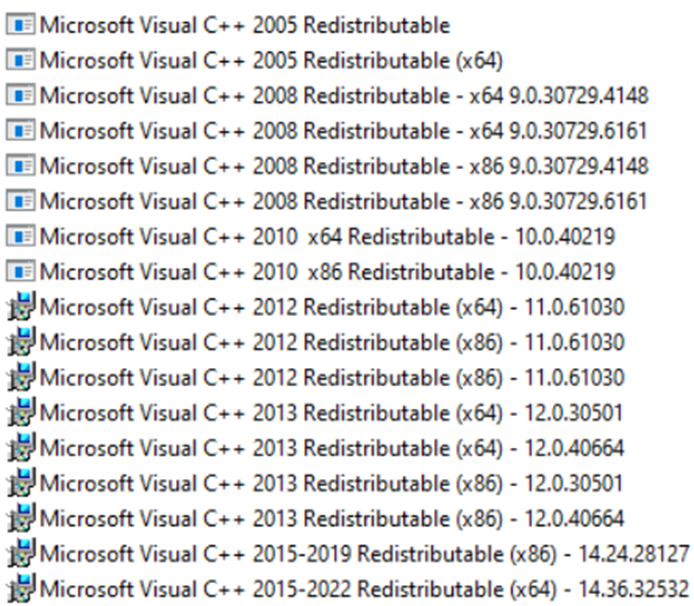Image resolution: width=694 pixels, height=606 pixels.
Task: Click the icon for 2010 x64 Redistributable
Action: coord(20,236)
